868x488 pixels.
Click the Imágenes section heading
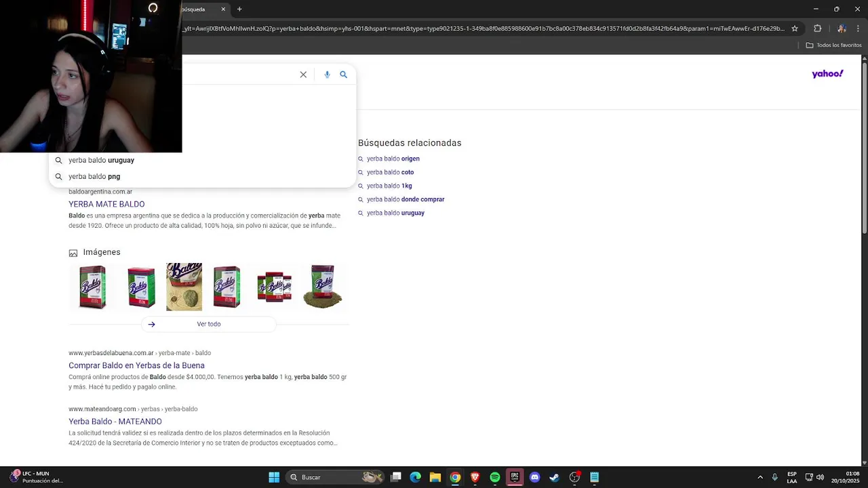click(x=102, y=252)
